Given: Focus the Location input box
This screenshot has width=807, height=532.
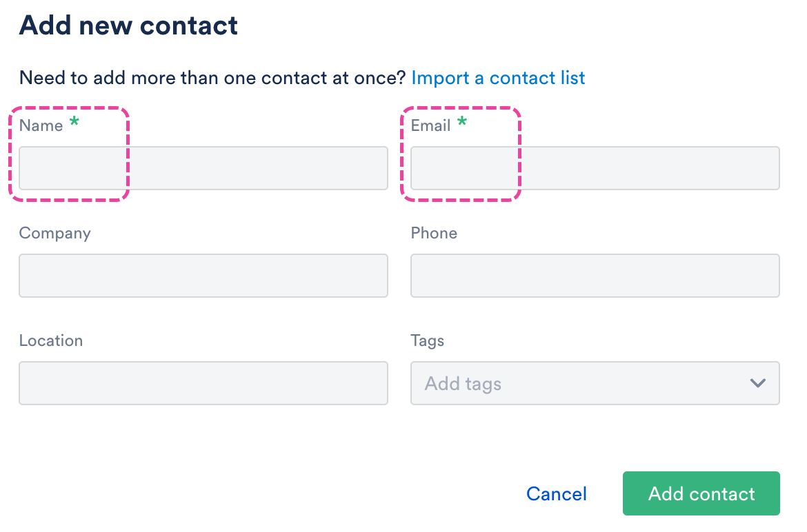Looking at the screenshot, I should tap(203, 383).
